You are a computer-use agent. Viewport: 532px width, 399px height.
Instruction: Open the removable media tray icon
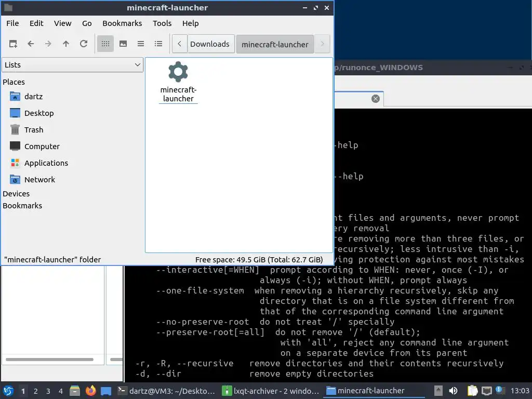[438, 391]
